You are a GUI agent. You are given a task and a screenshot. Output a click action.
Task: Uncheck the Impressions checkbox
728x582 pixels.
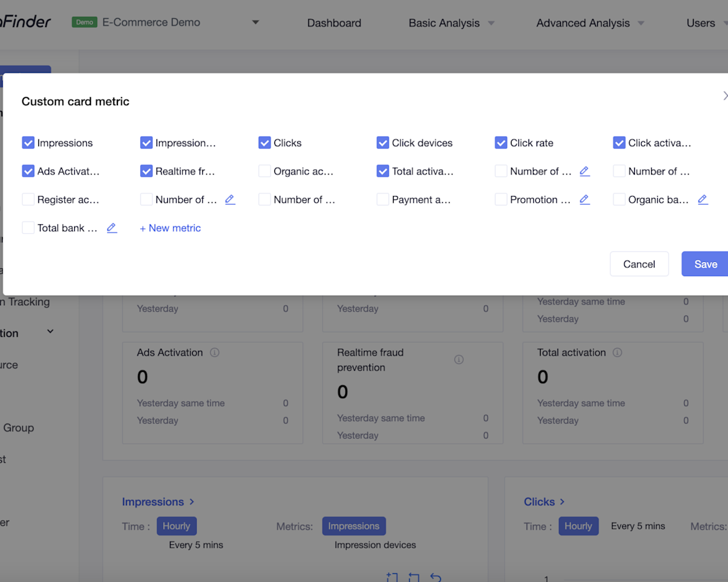(28, 143)
